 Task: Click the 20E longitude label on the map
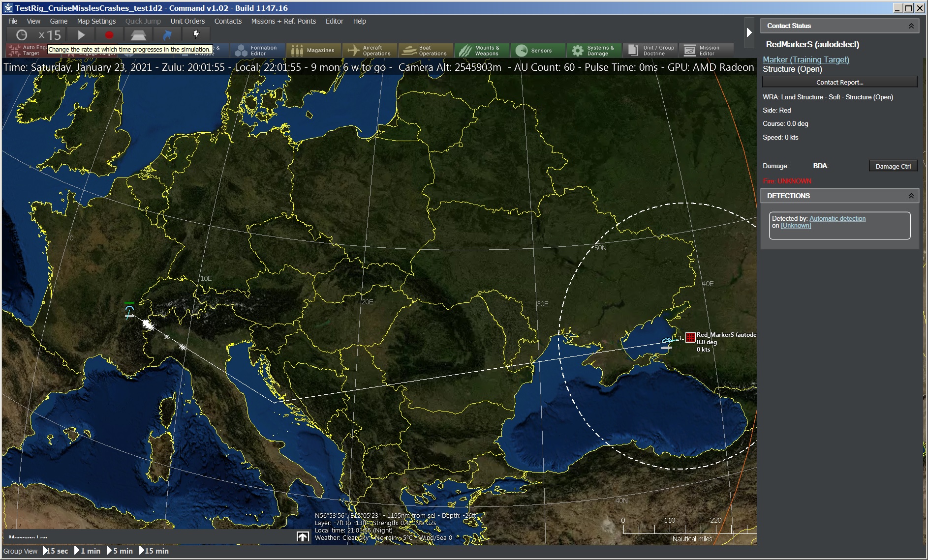[x=368, y=302]
